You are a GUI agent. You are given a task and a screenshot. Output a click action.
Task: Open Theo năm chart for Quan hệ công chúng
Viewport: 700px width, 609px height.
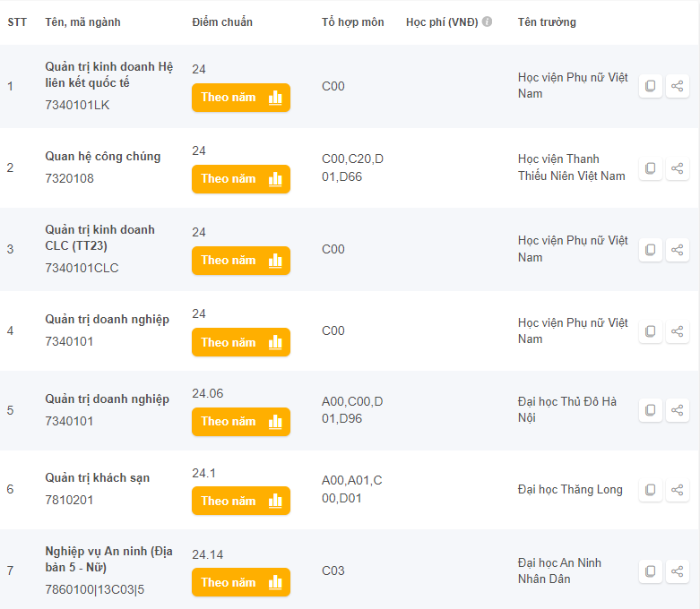point(240,179)
